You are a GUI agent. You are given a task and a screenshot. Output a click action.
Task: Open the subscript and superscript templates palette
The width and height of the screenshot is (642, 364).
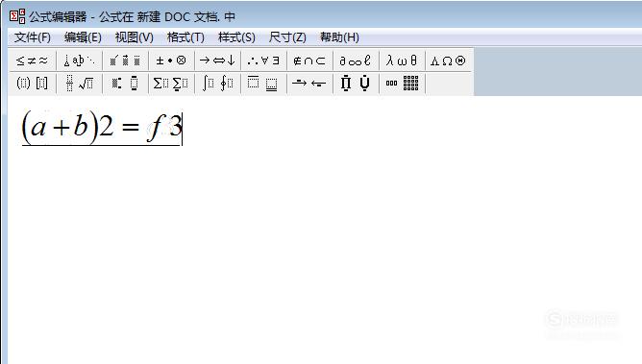pyautogui.click(x=125, y=84)
